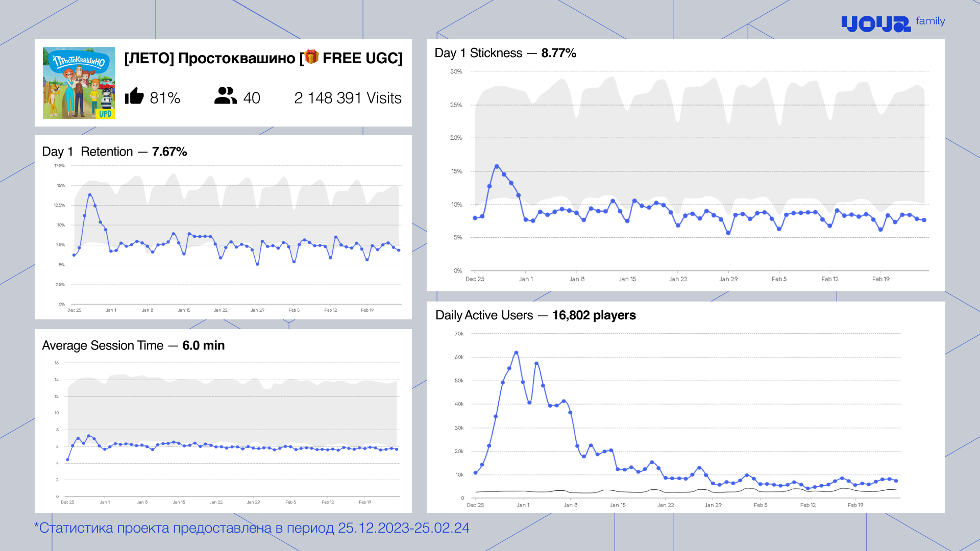Click the family text beside logo
The image size is (980, 551).
pyautogui.click(x=930, y=21)
